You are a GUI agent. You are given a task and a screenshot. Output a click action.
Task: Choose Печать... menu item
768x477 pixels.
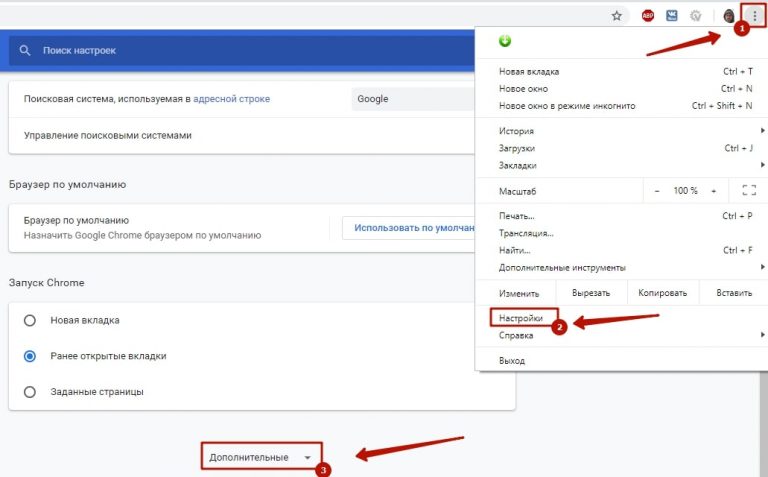tap(621, 216)
